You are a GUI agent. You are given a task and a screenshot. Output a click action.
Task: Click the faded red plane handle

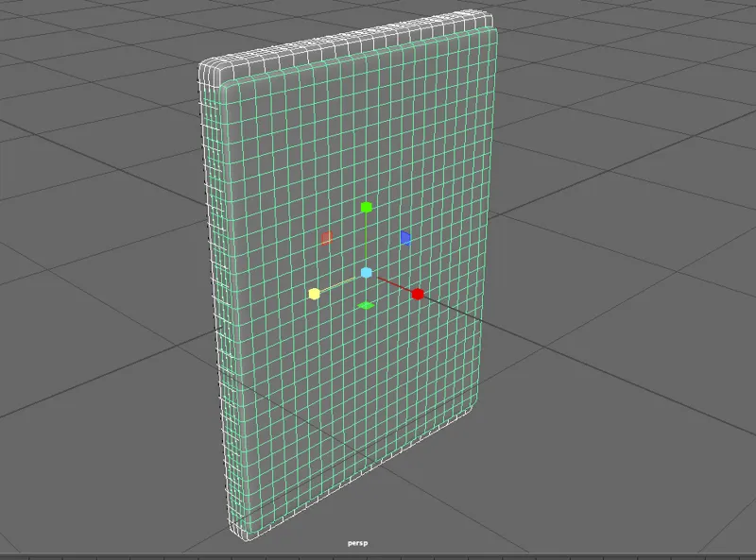[x=327, y=238]
